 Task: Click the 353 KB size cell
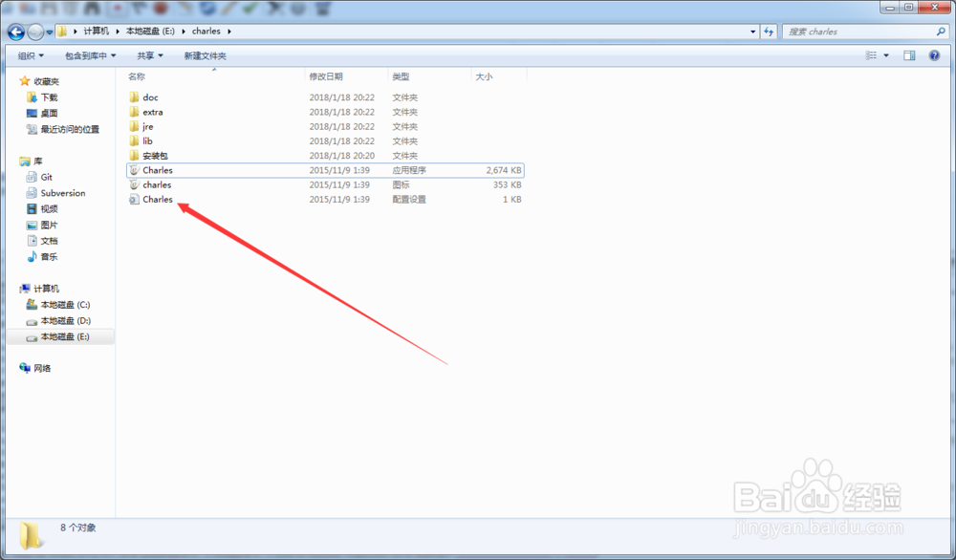tap(508, 184)
